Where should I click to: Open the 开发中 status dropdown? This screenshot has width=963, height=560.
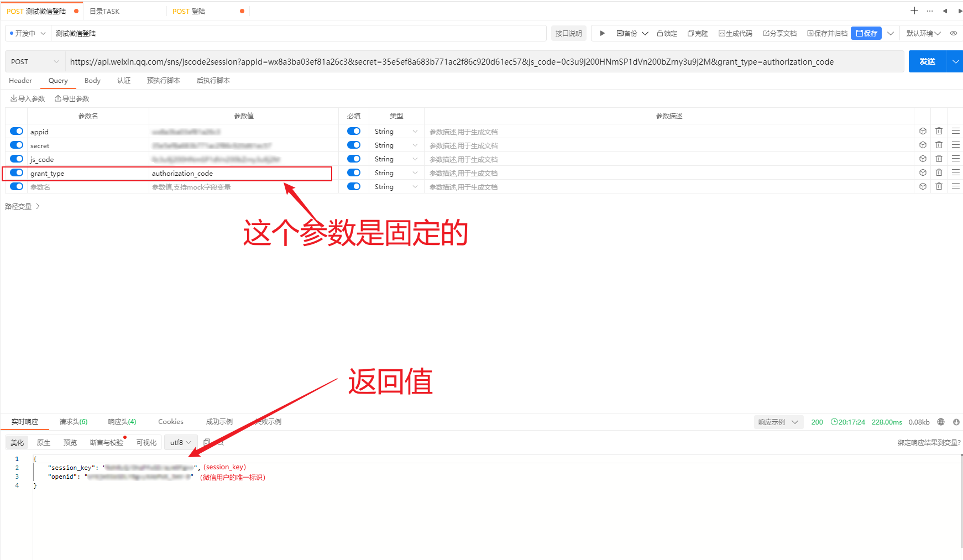(x=28, y=33)
